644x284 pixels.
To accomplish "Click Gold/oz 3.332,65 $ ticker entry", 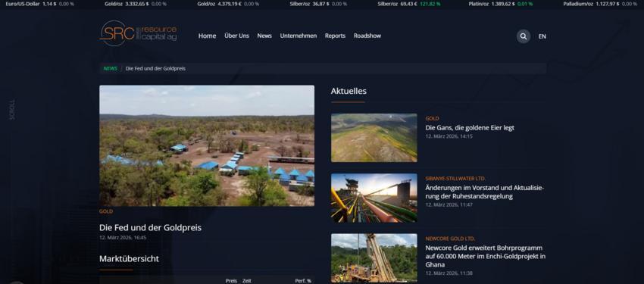I will (136, 4).
